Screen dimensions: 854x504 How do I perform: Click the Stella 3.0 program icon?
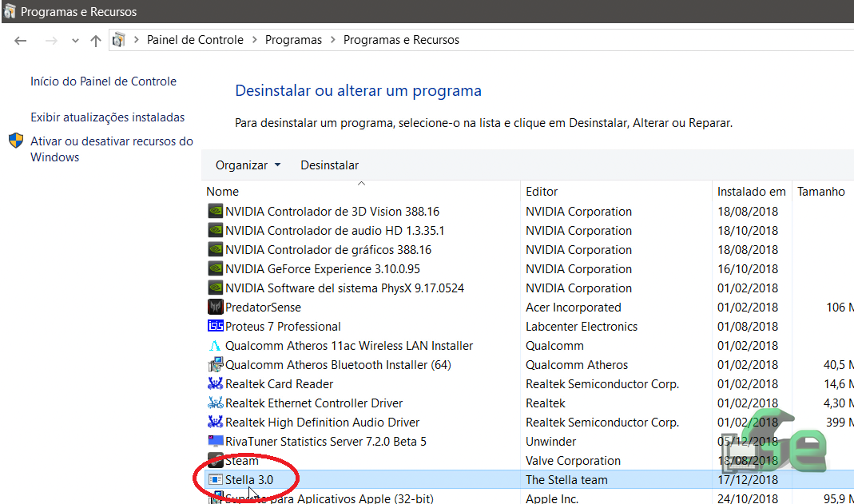pos(216,479)
